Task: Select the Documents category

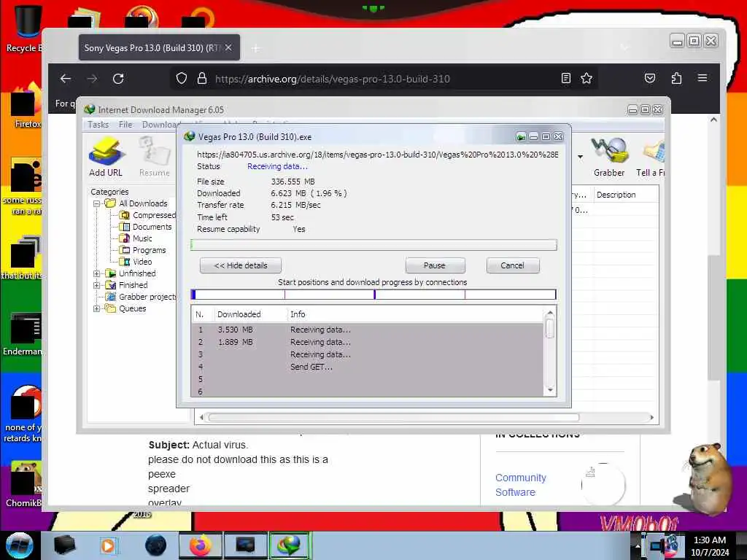Action: click(x=145, y=227)
